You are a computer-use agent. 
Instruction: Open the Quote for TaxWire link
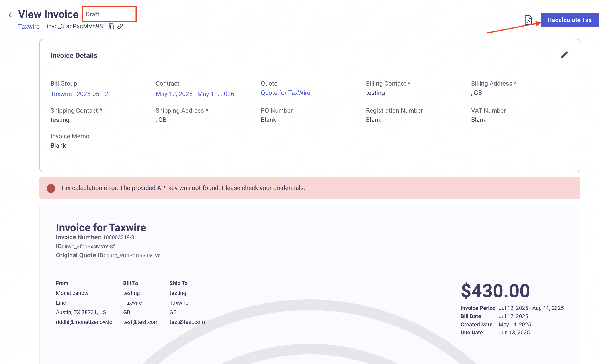[285, 93]
